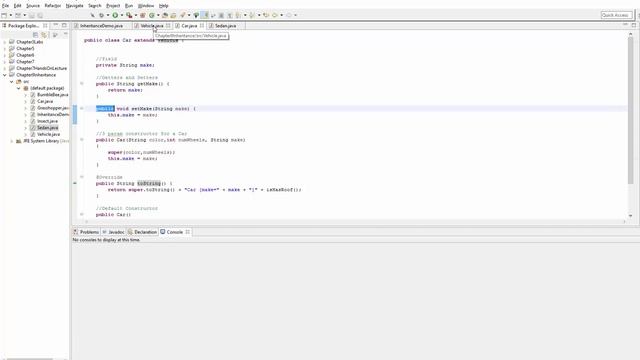Click the Forward navigation arrow in the toolbar

289,15
